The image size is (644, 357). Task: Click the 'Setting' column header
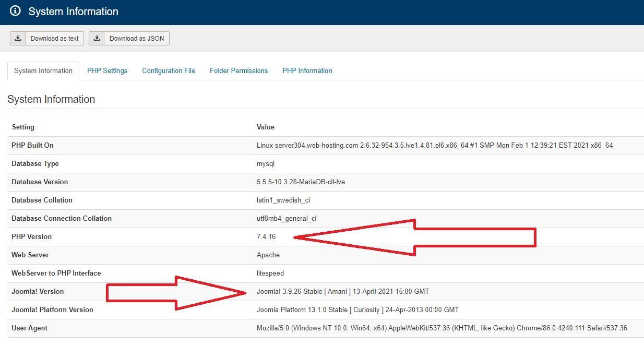[23, 127]
